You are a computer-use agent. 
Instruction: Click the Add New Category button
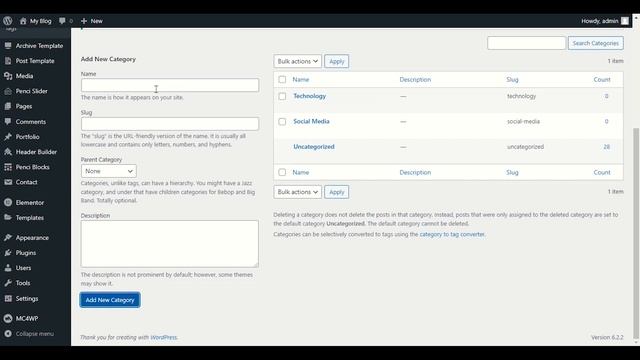tap(110, 300)
